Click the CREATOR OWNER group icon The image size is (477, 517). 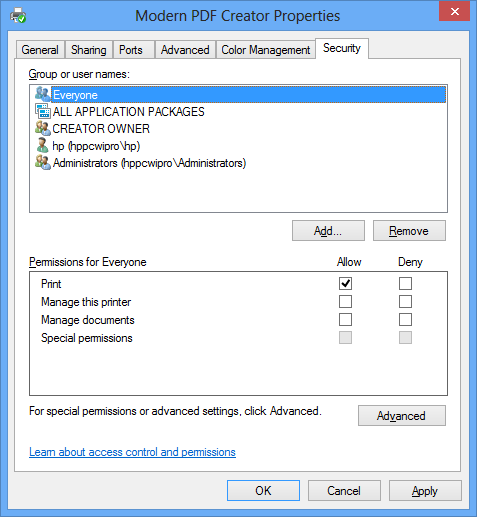[43, 128]
